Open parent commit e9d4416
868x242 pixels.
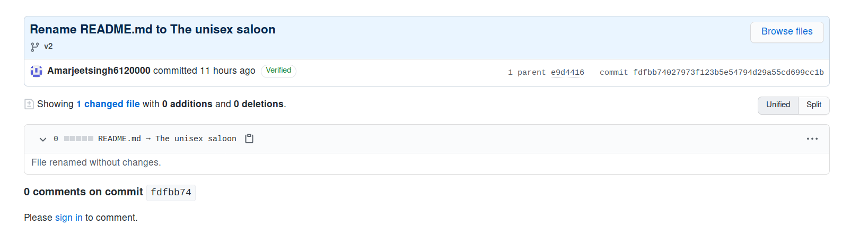[567, 73]
